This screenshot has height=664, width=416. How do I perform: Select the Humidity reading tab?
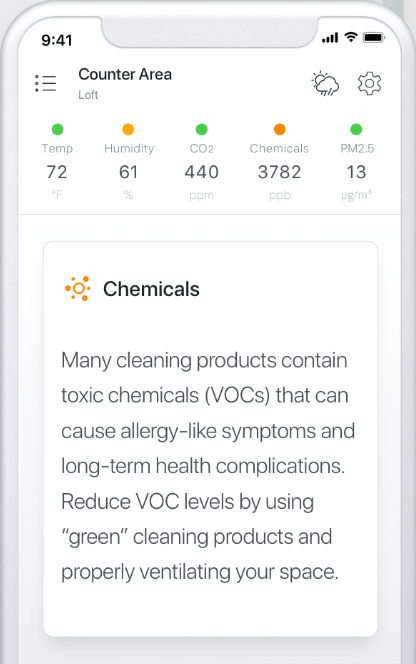129,162
